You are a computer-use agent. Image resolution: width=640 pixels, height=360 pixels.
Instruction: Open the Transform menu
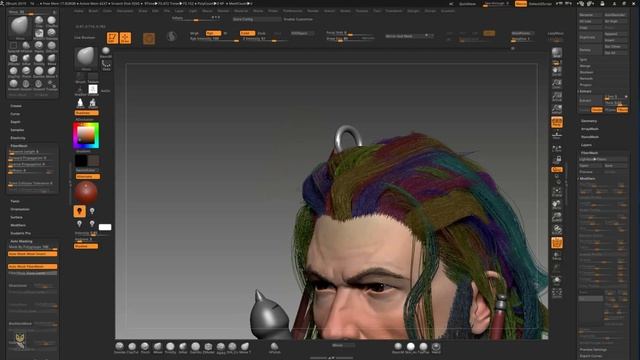[x=394, y=11]
